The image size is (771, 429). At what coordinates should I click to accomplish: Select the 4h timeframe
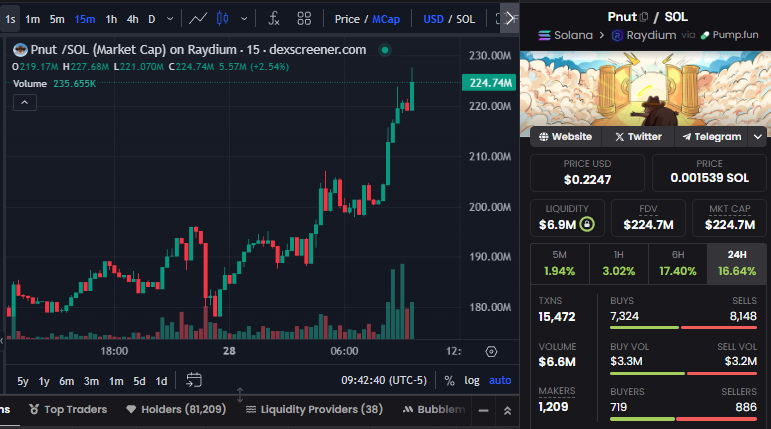132,19
